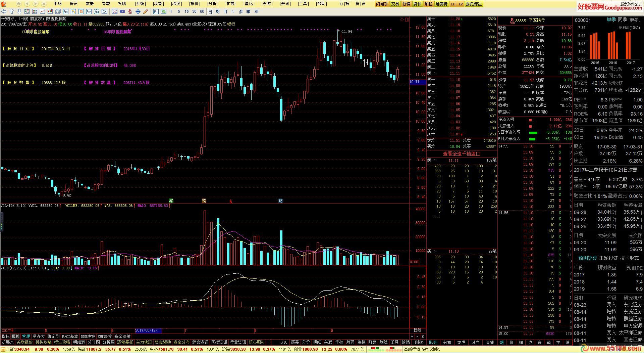Viewport: 644px width, 353px height.
Task: Expand the 系统 dropdown menu
Action: (141, 4)
